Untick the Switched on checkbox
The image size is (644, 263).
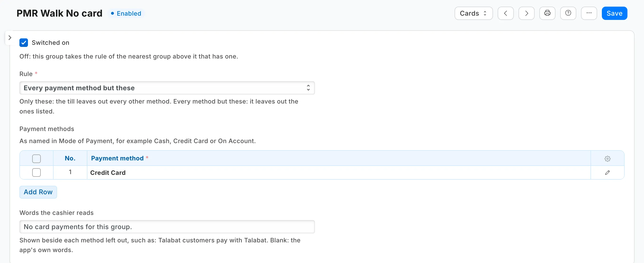point(24,43)
